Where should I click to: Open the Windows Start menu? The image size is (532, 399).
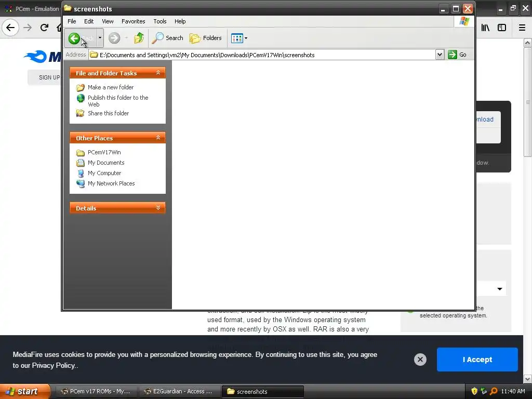point(25,391)
